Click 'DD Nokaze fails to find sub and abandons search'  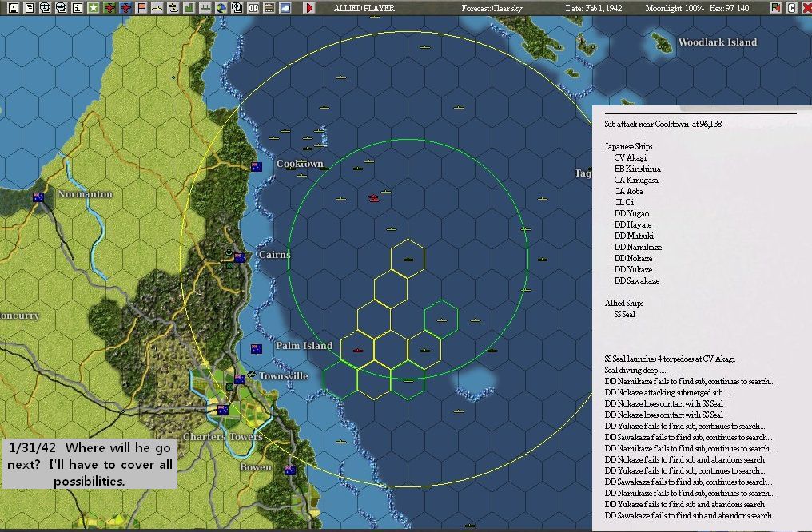[685, 460]
